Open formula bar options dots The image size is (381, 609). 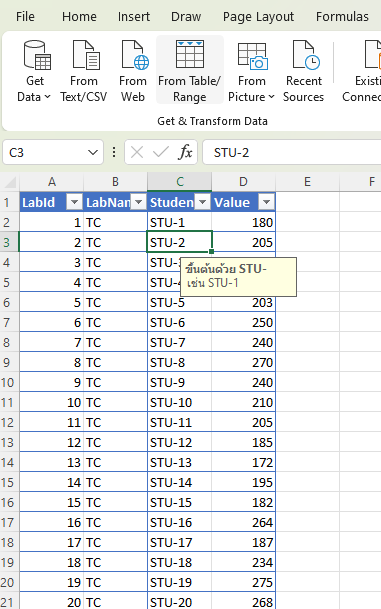114,152
